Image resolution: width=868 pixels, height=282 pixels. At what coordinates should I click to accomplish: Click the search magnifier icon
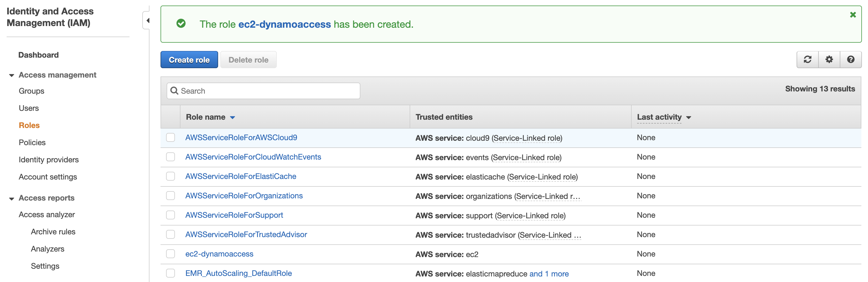tap(174, 91)
